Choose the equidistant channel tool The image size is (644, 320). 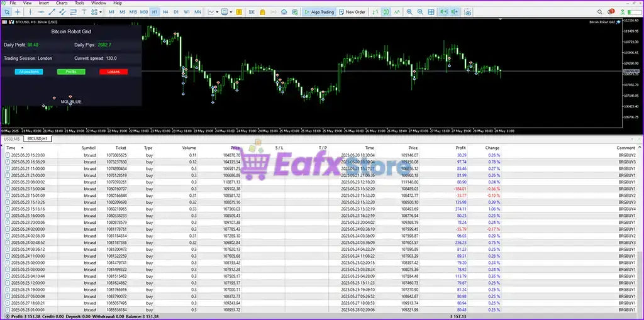(62, 12)
